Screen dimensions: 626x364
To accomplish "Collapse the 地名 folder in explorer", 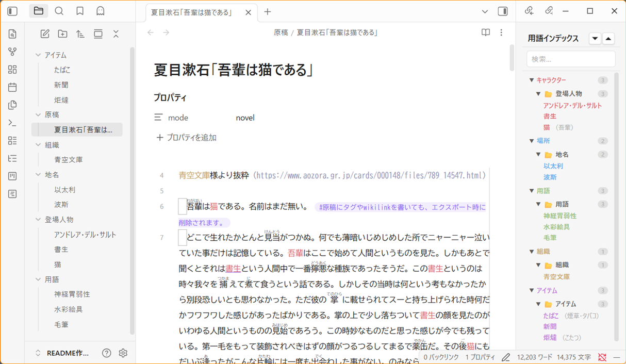I will click(38, 175).
